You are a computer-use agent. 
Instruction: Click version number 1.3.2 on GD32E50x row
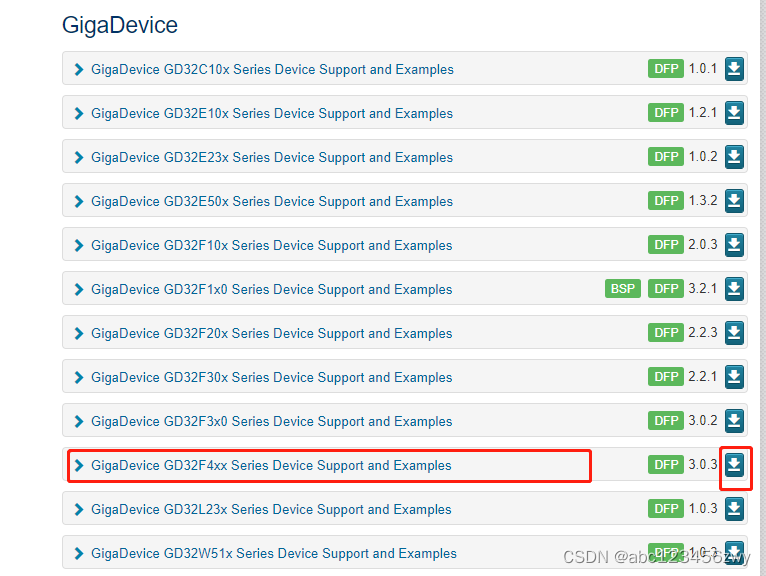click(x=703, y=200)
